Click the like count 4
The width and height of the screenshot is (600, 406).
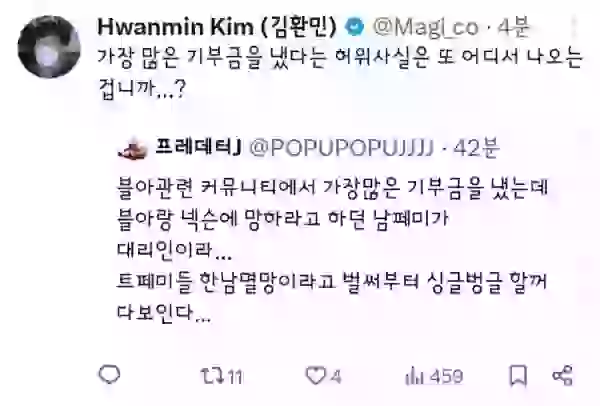336,377
